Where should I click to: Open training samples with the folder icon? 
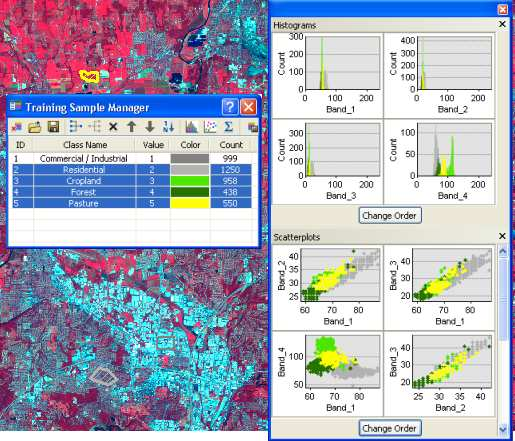[35, 127]
